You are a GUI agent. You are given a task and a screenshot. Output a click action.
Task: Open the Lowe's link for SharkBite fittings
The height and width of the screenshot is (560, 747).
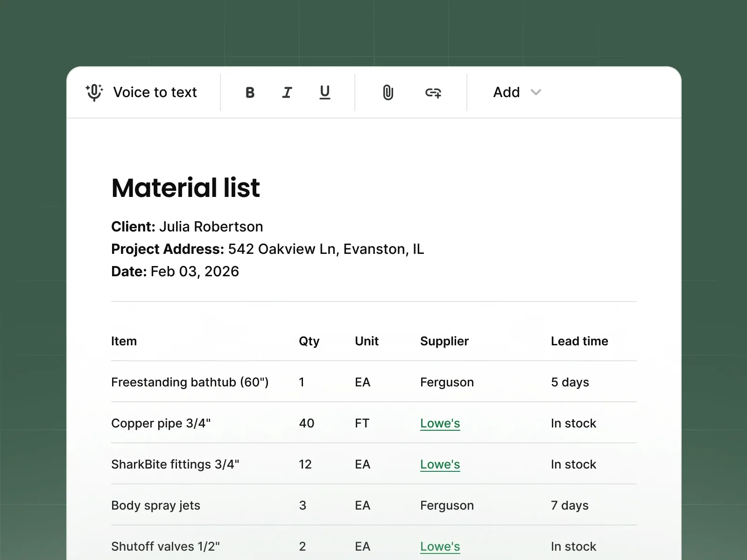click(439, 464)
